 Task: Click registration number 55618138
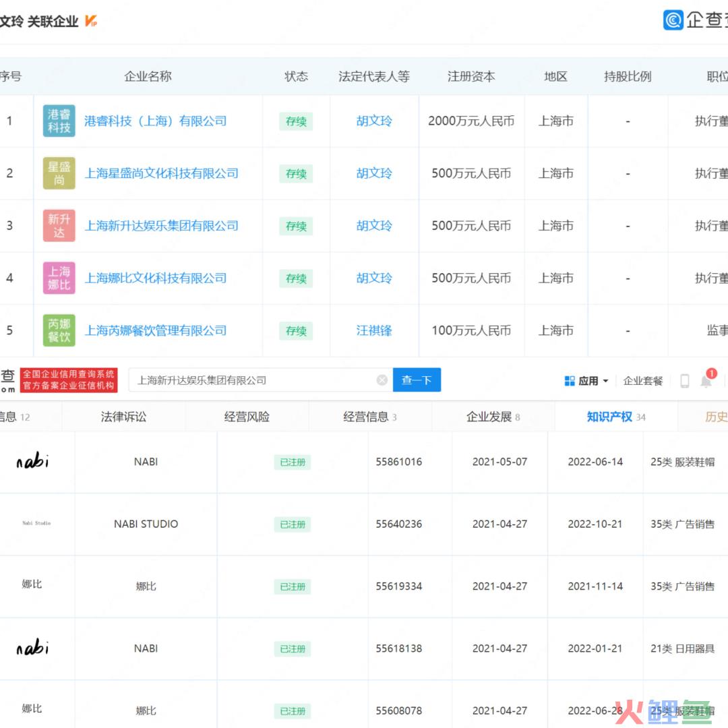click(399, 648)
